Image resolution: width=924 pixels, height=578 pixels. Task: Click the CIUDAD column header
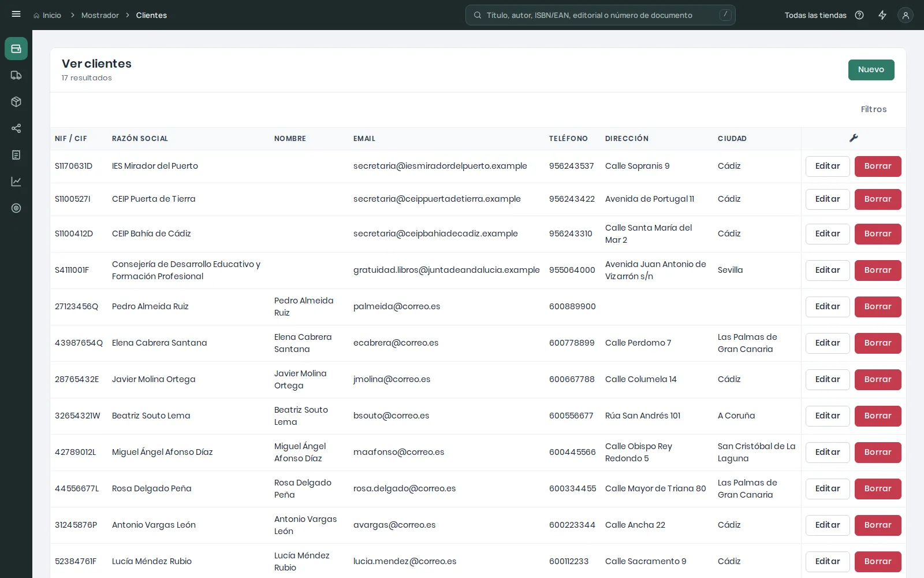click(732, 139)
